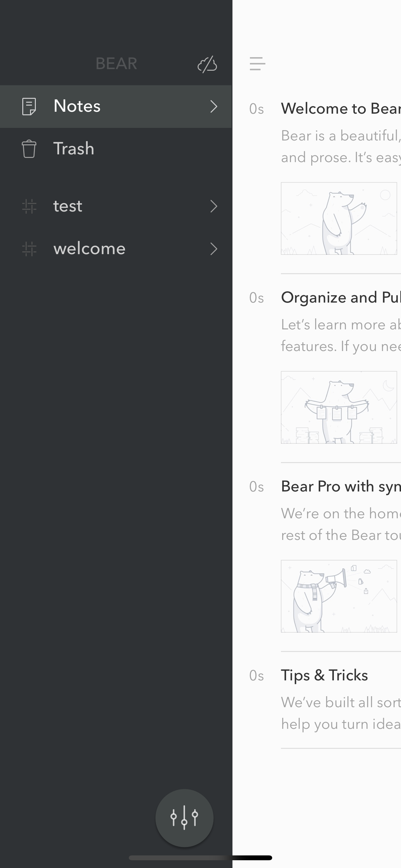Click the Trash bin icon
The height and width of the screenshot is (868, 401).
click(x=29, y=149)
